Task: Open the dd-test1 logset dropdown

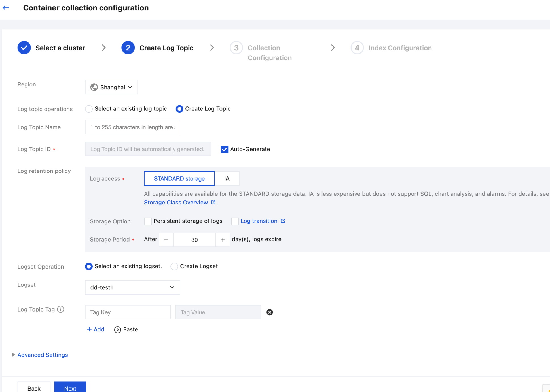Action: [x=132, y=287]
